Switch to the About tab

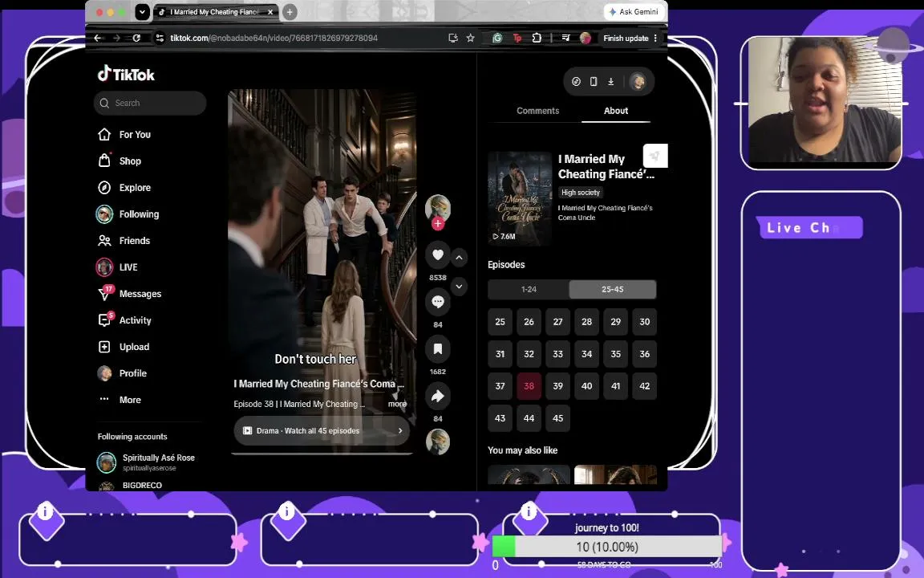coord(616,111)
